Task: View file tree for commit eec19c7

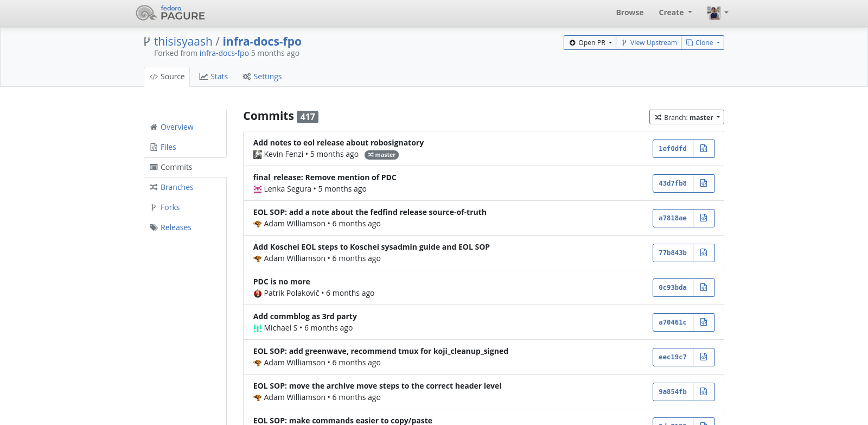Action: 704,357
